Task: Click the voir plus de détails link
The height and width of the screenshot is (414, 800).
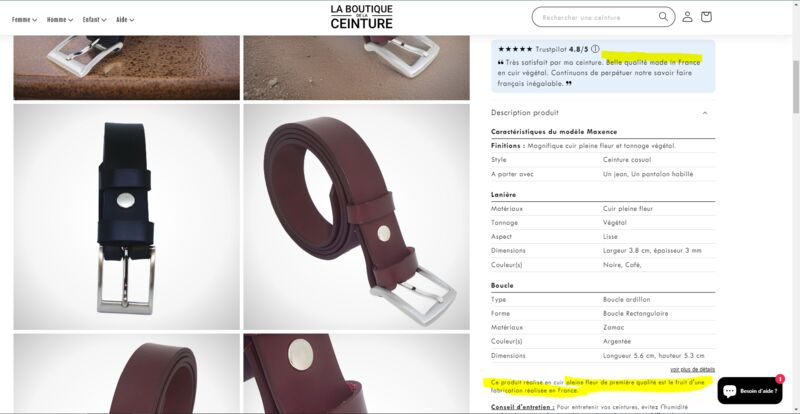Action: pos(692,369)
